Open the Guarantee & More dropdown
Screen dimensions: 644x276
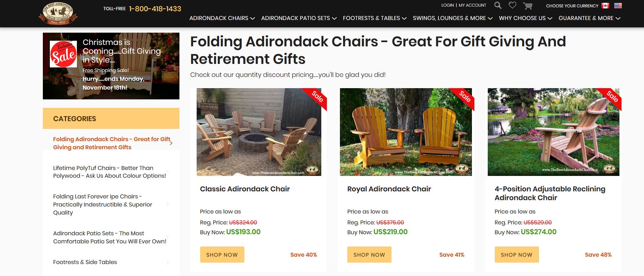click(x=587, y=18)
